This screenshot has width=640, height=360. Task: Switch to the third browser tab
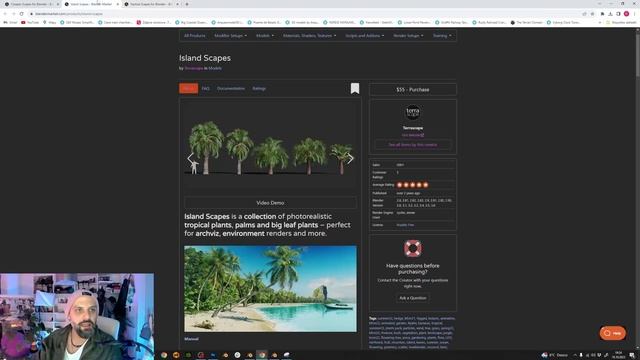pyautogui.click(x=150, y=4)
